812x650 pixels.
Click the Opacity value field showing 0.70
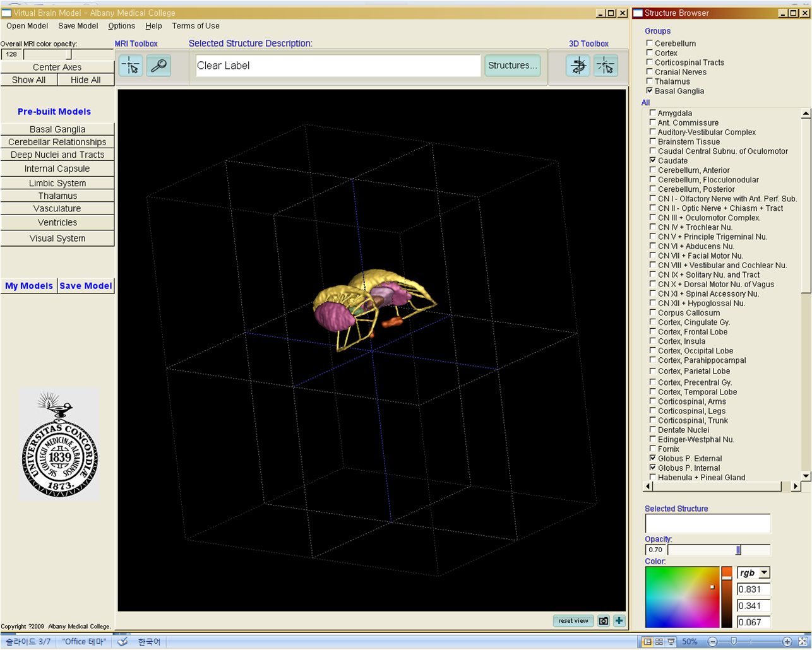pos(655,550)
